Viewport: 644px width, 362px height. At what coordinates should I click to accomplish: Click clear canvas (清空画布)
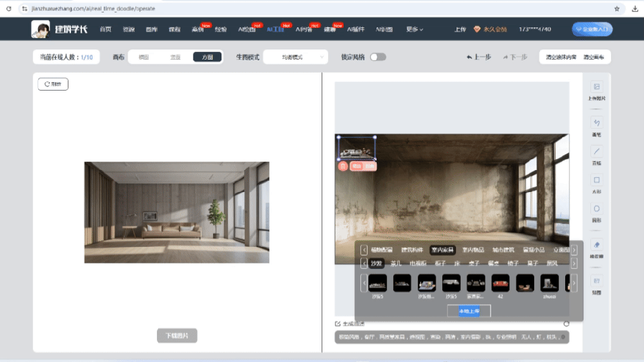(x=593, y=57)
